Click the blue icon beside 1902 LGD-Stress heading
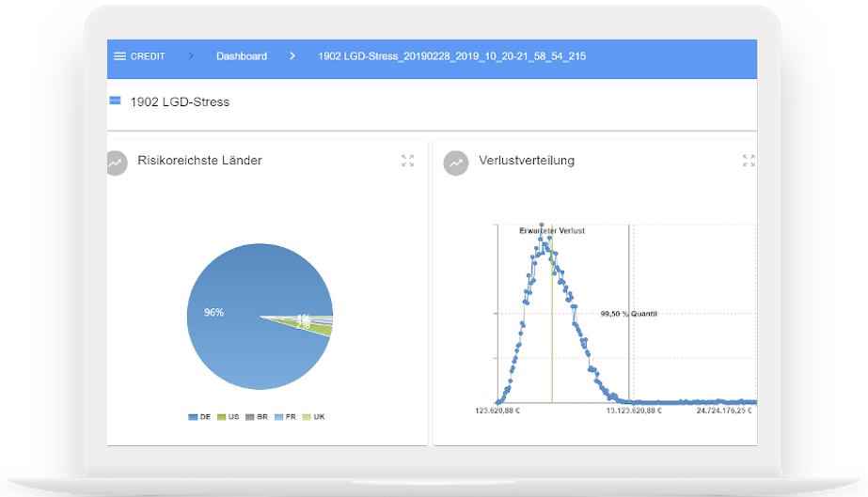 [115, 101]
